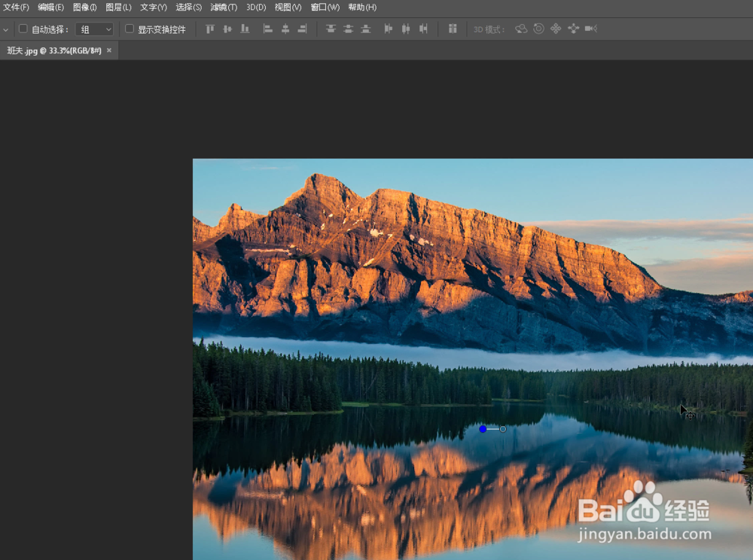Screen dimensions: 753x560
Task: Select Distribute Top Edges icon
Action: (x=331, y=29)
